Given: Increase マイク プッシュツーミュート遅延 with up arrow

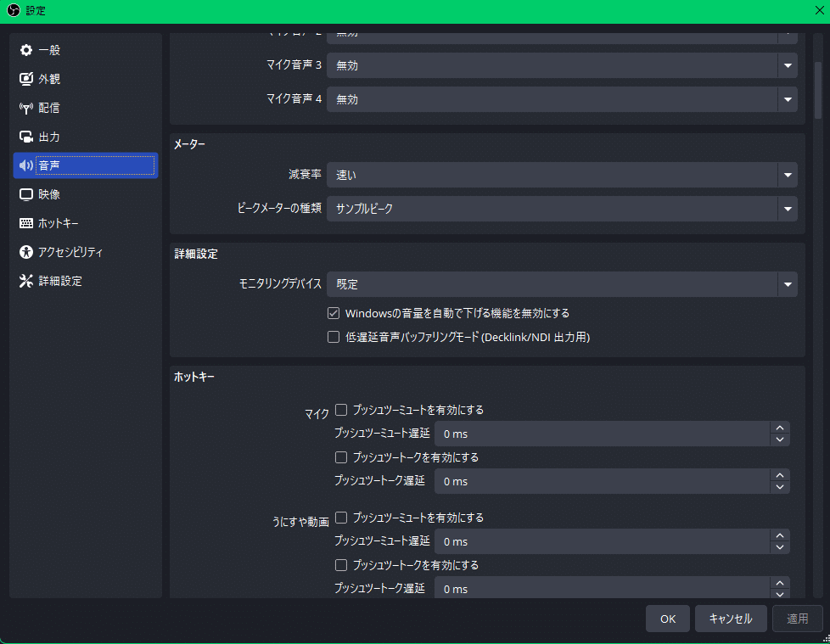Looking at the screenshot, I should point(780,428).
